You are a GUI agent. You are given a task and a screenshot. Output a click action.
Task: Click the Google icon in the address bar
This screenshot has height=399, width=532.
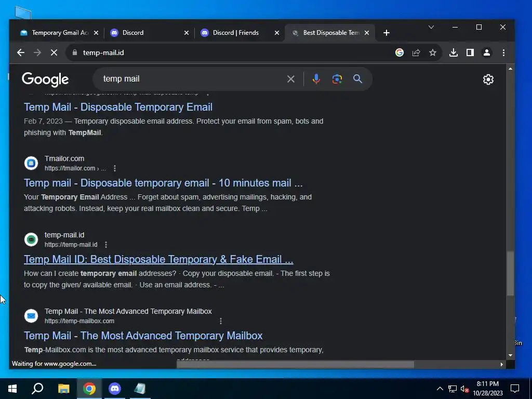coord(400,52)
